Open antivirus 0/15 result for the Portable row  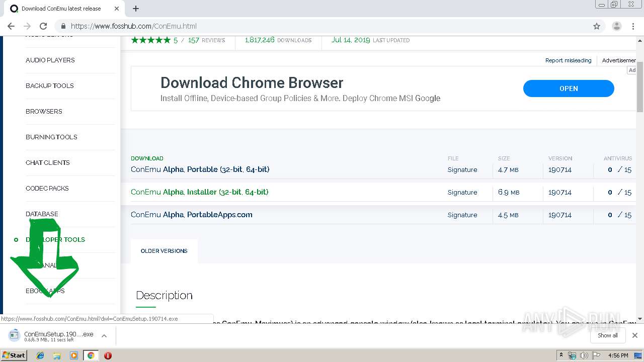click(x=619, y=170)
